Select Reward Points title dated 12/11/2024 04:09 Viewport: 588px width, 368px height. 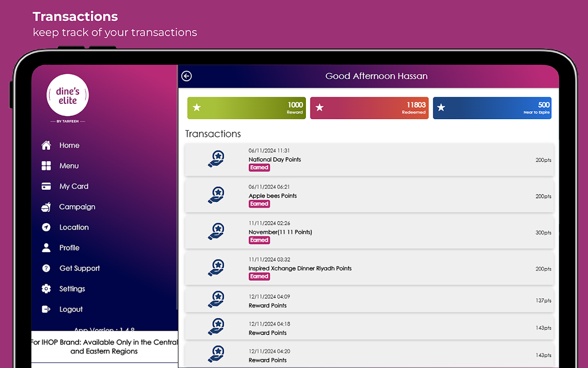(x=267, y=305)
